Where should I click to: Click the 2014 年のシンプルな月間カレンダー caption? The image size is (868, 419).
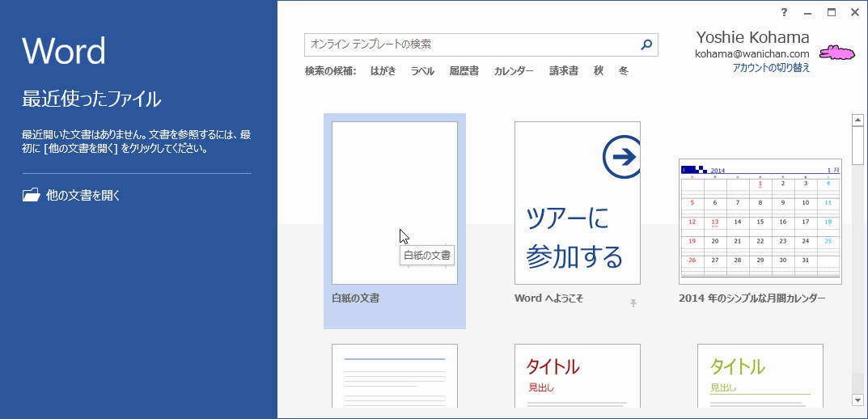point(752,298)
